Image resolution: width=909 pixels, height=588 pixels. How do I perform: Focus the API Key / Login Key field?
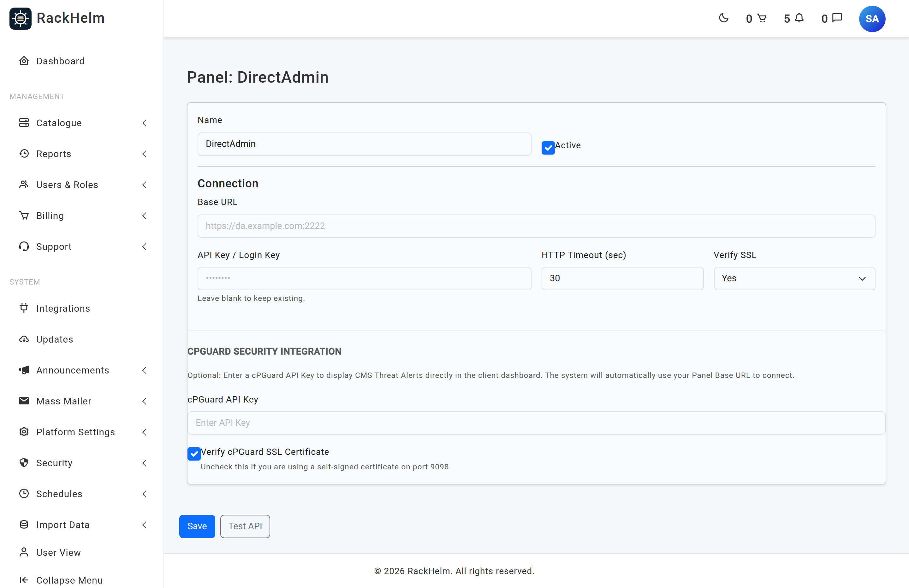(364, 278)
